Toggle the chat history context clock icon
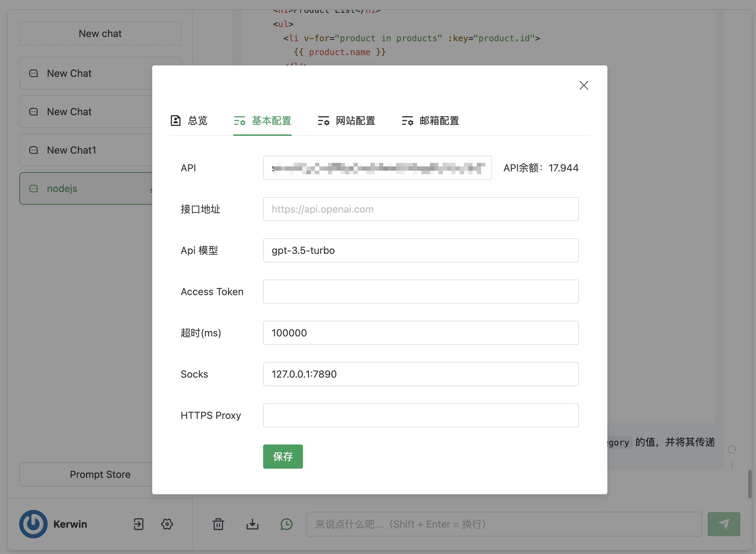This screenshot has height=554, width=756. (x=286, y=524)
